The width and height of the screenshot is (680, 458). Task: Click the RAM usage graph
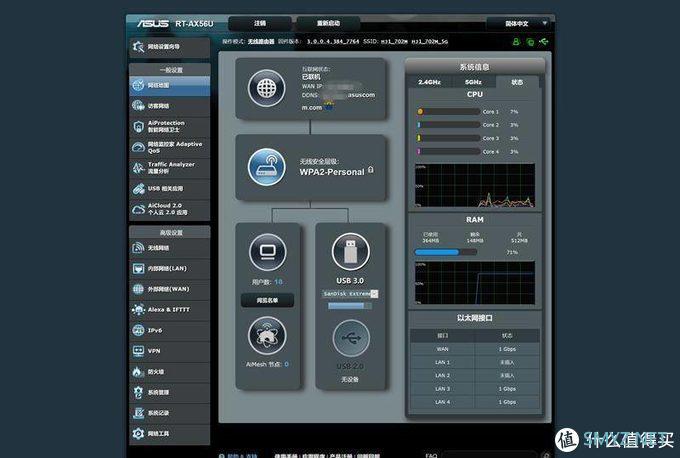475,283
